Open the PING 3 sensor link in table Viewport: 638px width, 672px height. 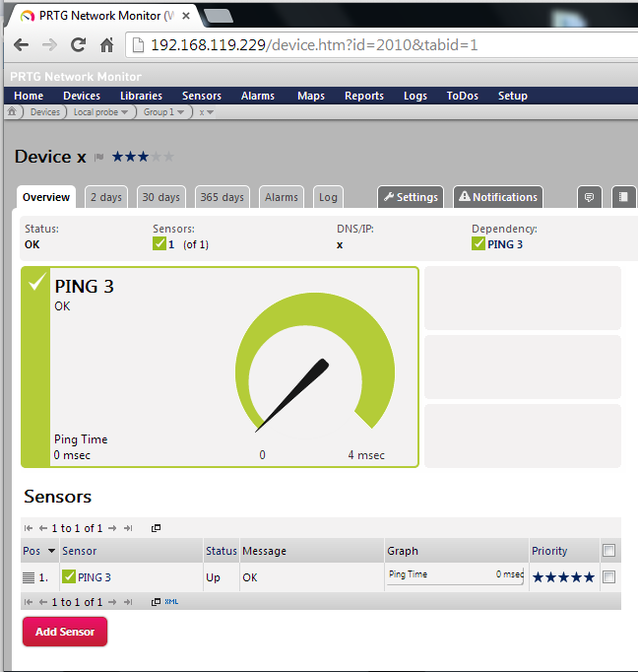point(95,577)
